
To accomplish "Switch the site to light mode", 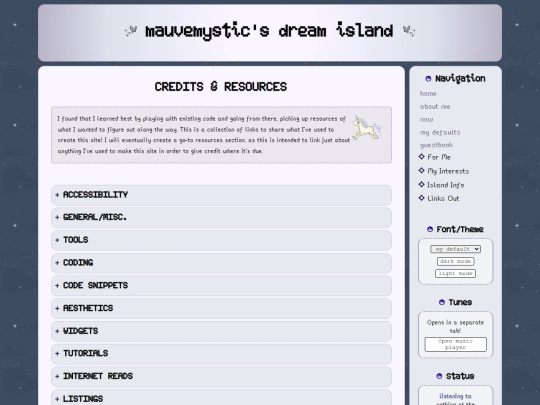I will click(x=455, y=273).
